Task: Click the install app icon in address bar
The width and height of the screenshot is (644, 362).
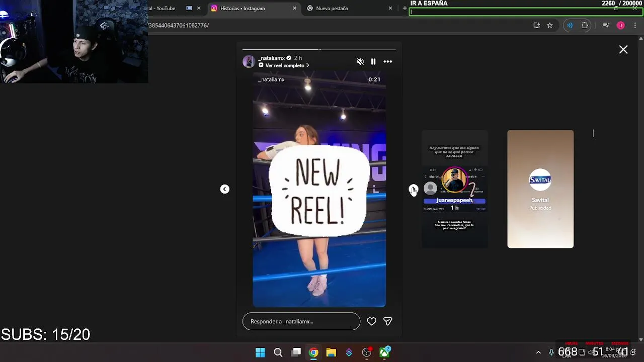Action: tap(537, 25)
